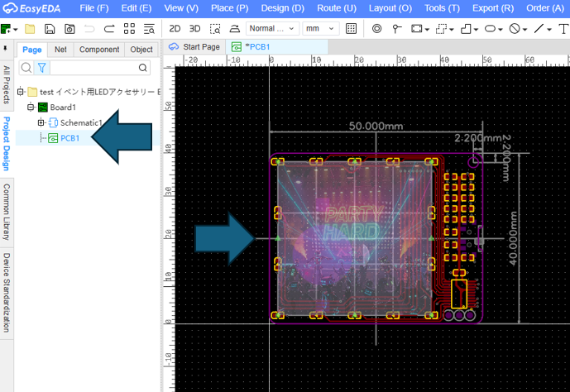Open the solid rectangle region dropdown arrow
The height and width of the screenshot is (392, 570).
[x=427, y=30]
